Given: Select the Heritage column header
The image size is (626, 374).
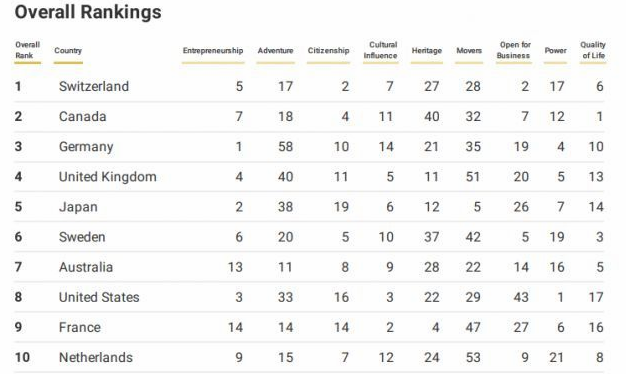Looking at the screenshot, I should pos(427,51).
